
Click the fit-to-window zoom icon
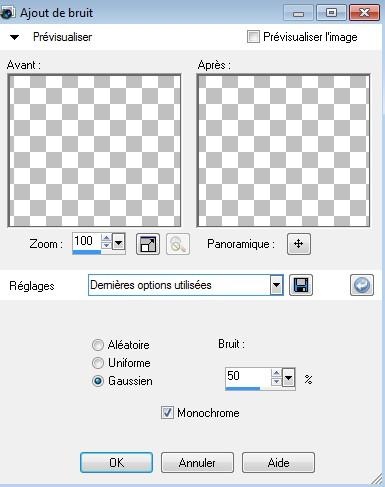(148, 244)
